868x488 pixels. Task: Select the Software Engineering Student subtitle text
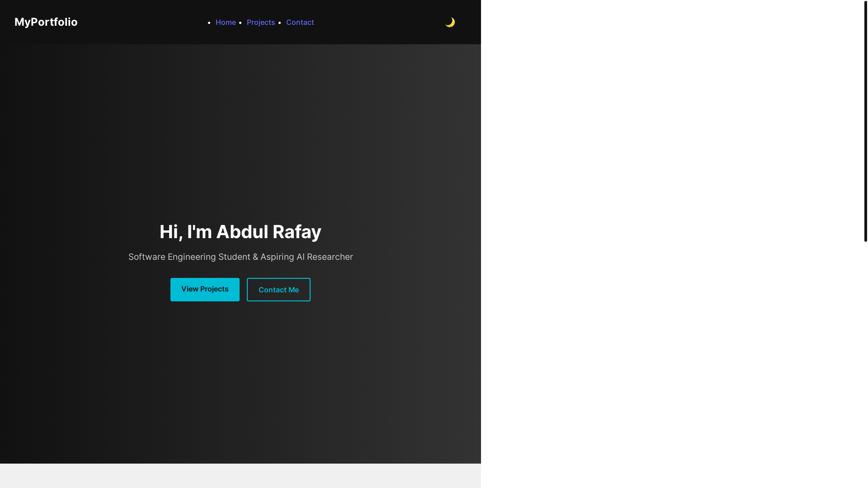tap(241, 257)
